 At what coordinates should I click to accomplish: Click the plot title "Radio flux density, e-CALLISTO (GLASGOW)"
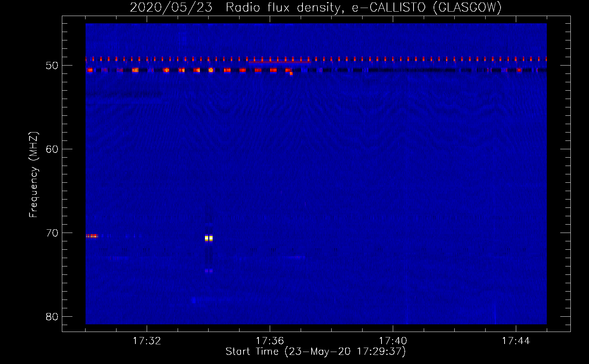click(364, 8)
